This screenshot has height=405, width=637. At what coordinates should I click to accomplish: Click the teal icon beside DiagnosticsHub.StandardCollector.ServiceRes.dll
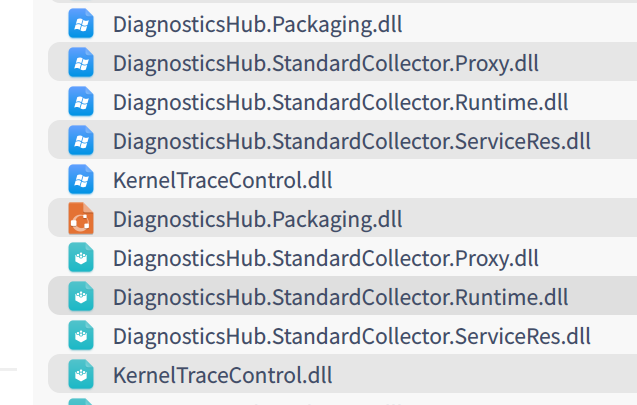(x=80, y=336)
